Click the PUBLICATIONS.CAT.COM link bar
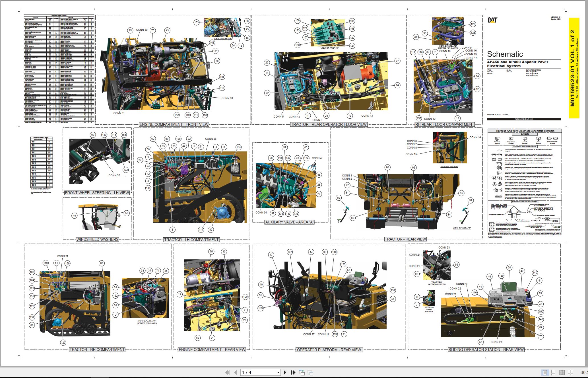The height and width of the screenshot is (378, 588). (524, 119)
